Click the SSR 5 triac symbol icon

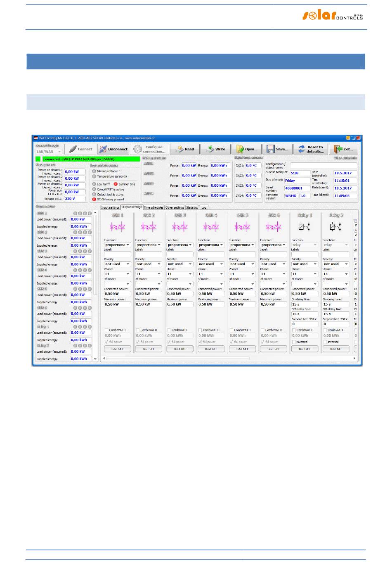(242, 226)
